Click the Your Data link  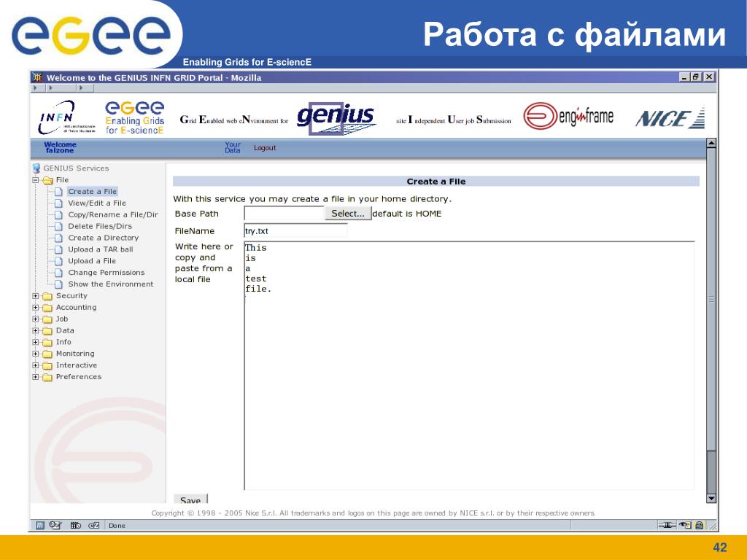233,147
